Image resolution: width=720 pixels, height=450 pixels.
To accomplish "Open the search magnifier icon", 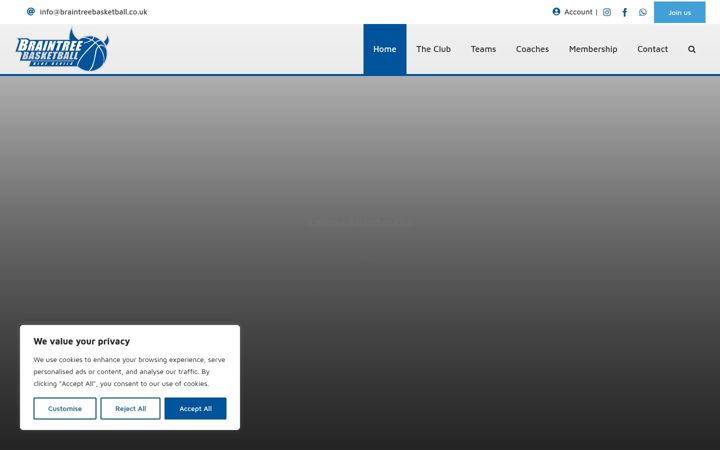I will point(692,49).
